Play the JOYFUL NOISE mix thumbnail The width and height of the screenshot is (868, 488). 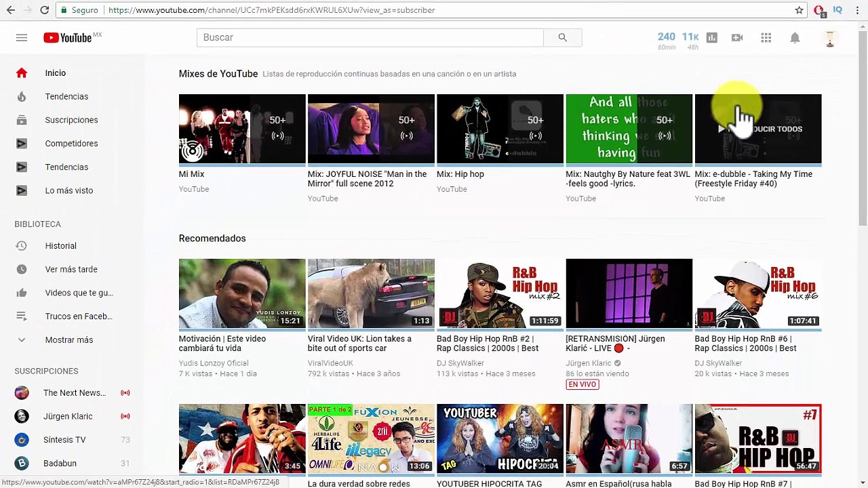pos(371,129)
